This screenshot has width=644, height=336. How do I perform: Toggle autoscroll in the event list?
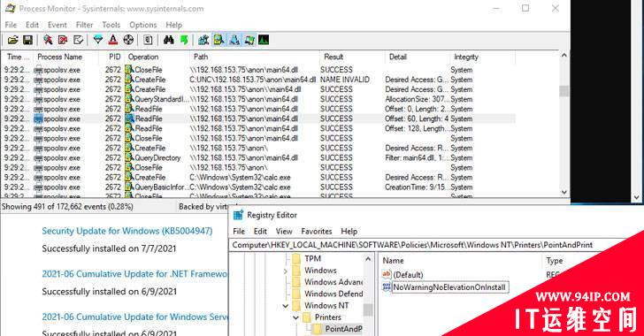(x=63, y=40)
